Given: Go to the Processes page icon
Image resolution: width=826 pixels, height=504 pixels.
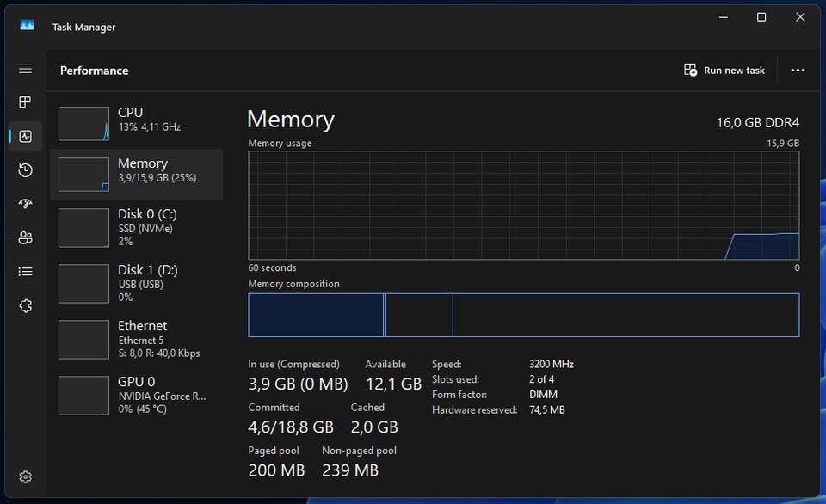Looking at the screenshot, I should (25, 102).
